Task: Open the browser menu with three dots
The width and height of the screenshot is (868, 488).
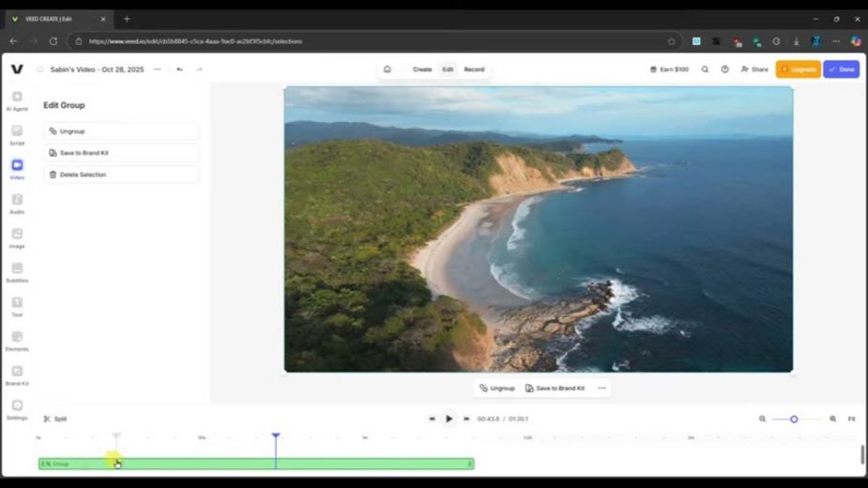Action: click(836, 41)
